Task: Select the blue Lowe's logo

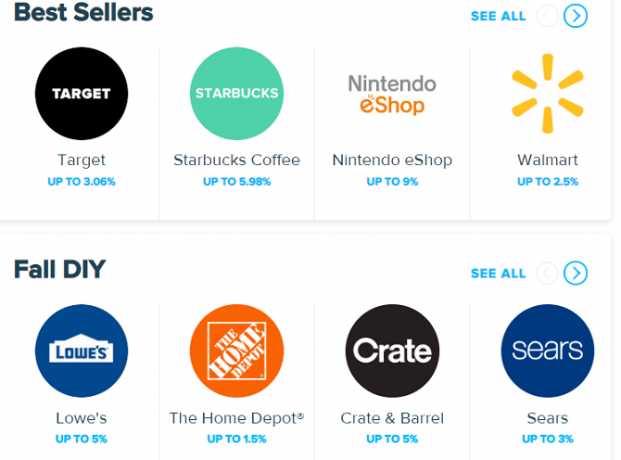Action: 82,351
